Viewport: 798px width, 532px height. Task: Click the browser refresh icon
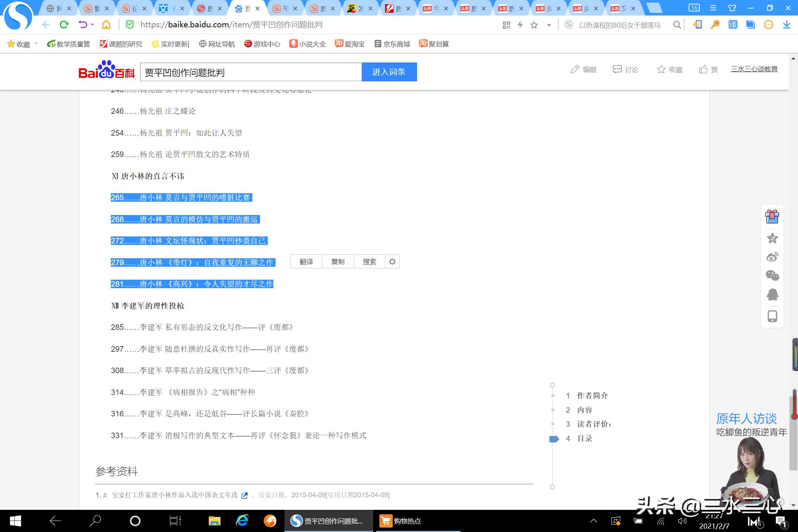pyautogui.click(x=64, y=25)
